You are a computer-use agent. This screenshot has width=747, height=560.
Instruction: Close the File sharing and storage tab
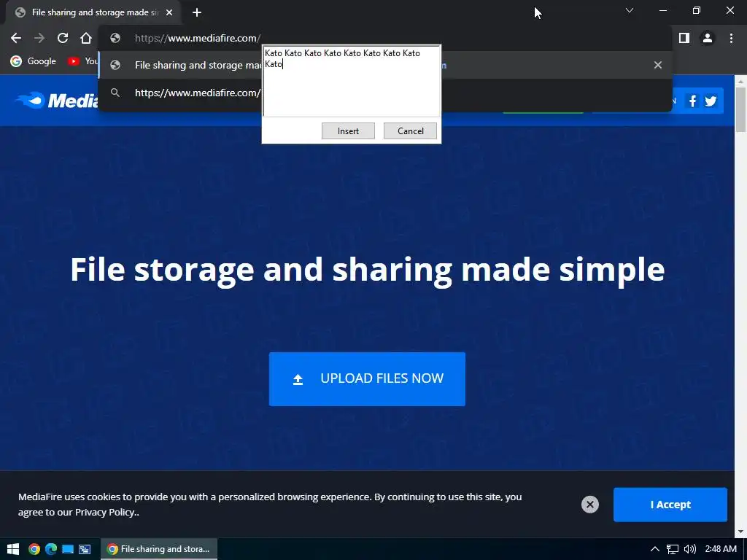[x=169, y=12]
